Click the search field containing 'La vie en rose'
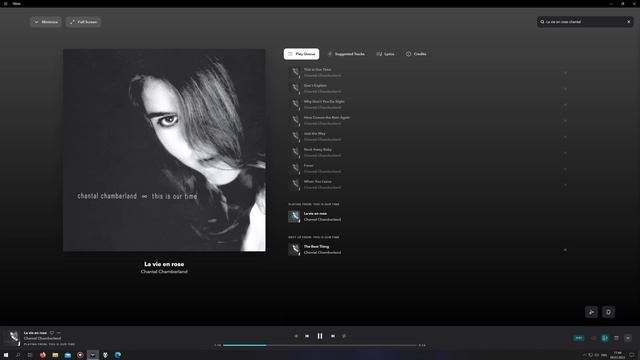640x360 pixels. coord(584,22)
